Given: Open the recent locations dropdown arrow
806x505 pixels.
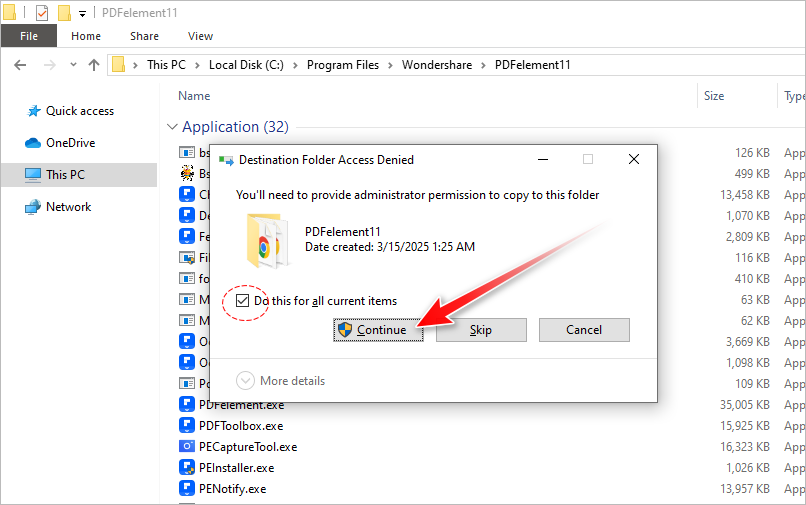Looking at the screenshot, I should click(x=73, y=65).
